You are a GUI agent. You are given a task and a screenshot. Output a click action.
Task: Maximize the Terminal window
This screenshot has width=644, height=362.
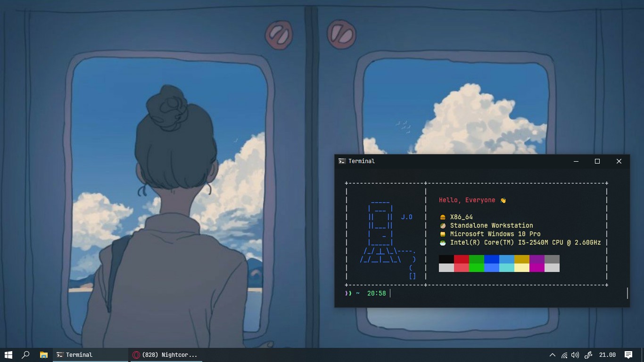[x=597, y=161]
